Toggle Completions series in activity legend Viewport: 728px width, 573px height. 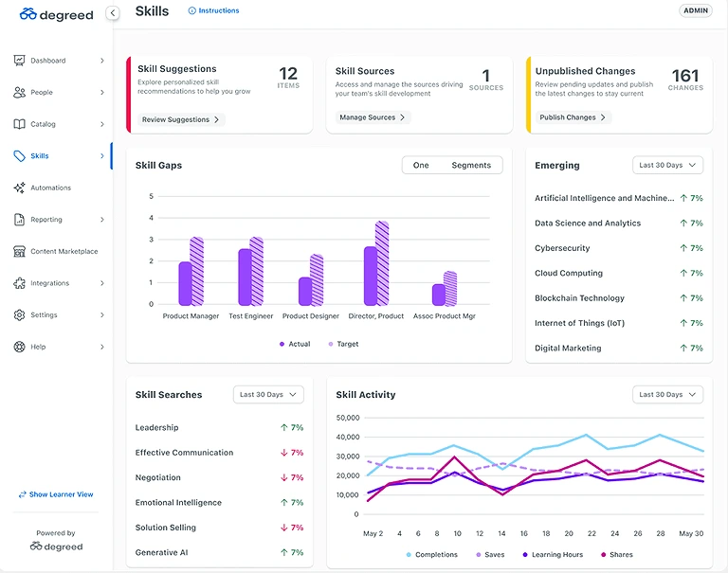[432, 554]
